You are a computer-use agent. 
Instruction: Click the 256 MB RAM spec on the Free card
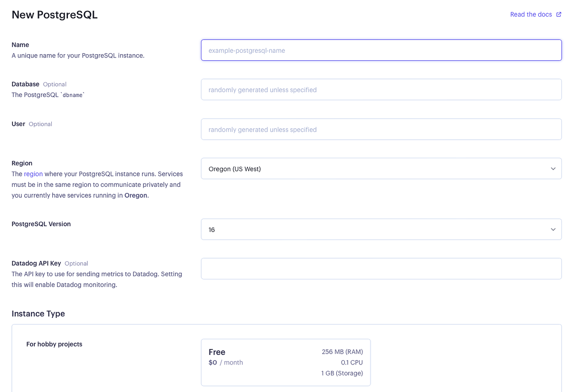[x=342, y=352]
